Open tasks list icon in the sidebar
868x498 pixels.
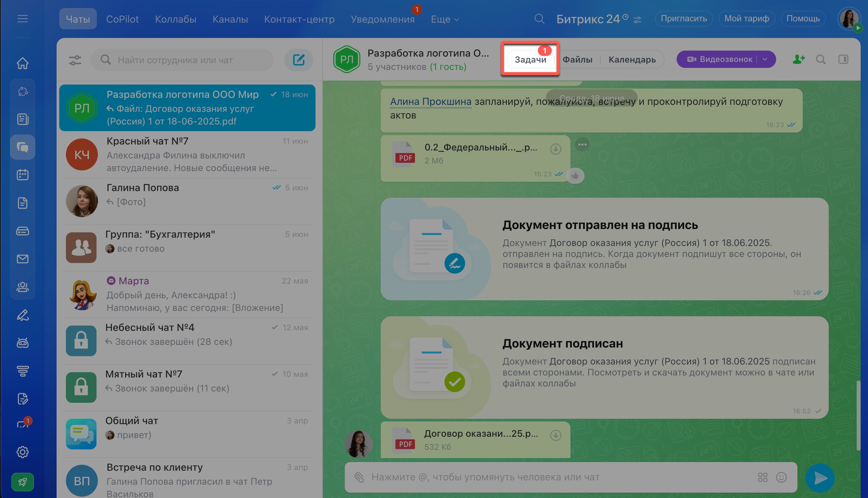[x=23, y=119]
